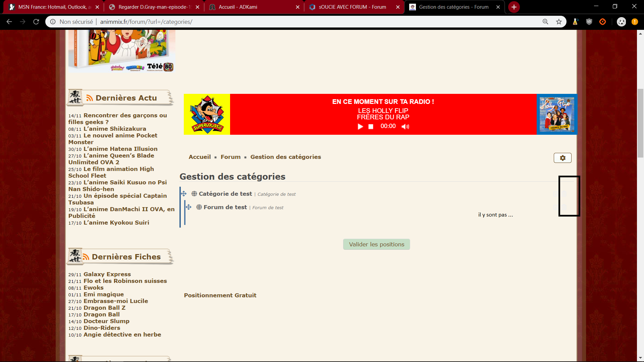
Task: Stop the radio player
Action: (371, 127)
